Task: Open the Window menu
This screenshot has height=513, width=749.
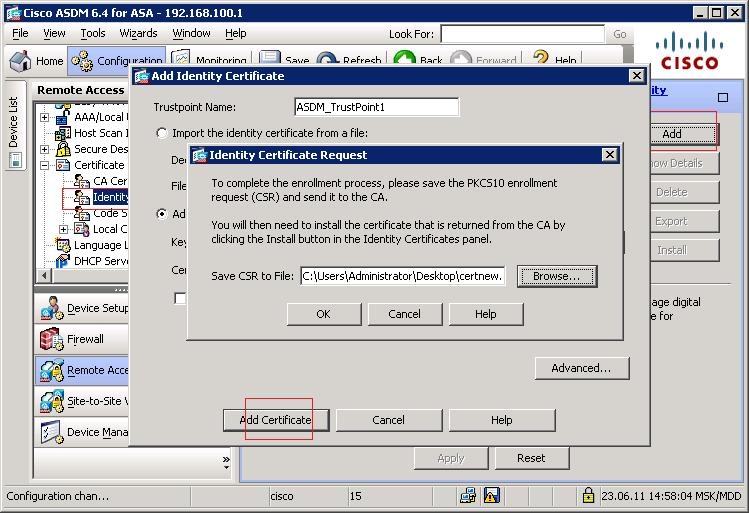Action: tap(191, 33)
